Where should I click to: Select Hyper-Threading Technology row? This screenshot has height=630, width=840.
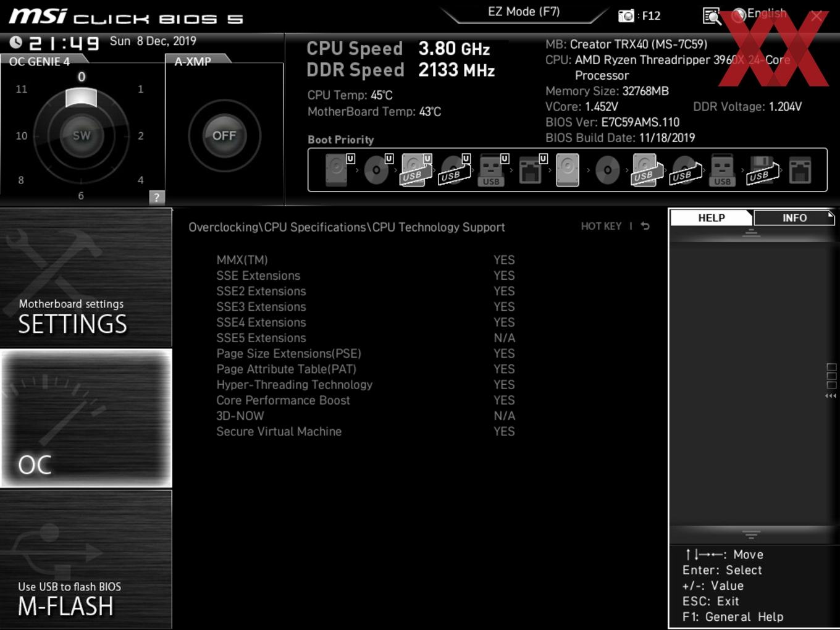tap(366, 385)
